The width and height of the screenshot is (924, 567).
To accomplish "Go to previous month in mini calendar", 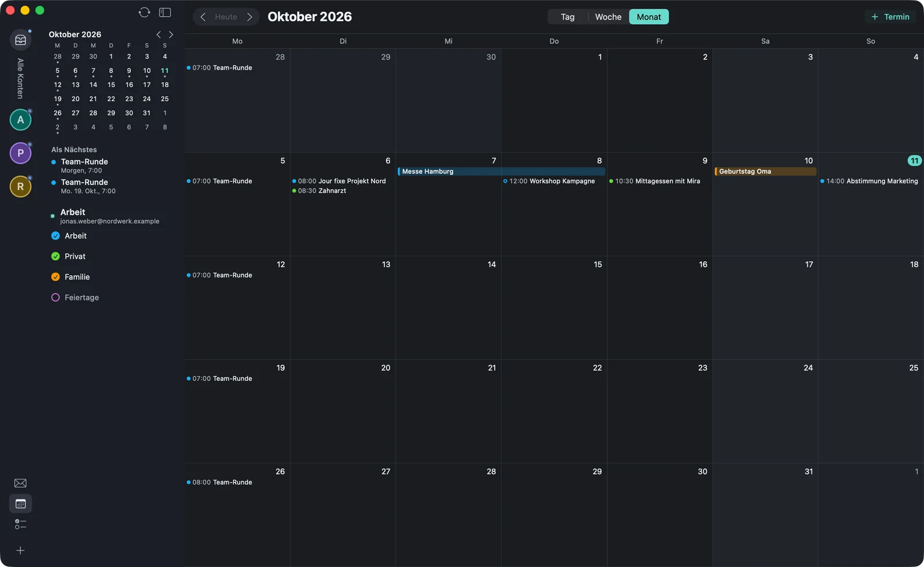I will [x=159, y=35].
